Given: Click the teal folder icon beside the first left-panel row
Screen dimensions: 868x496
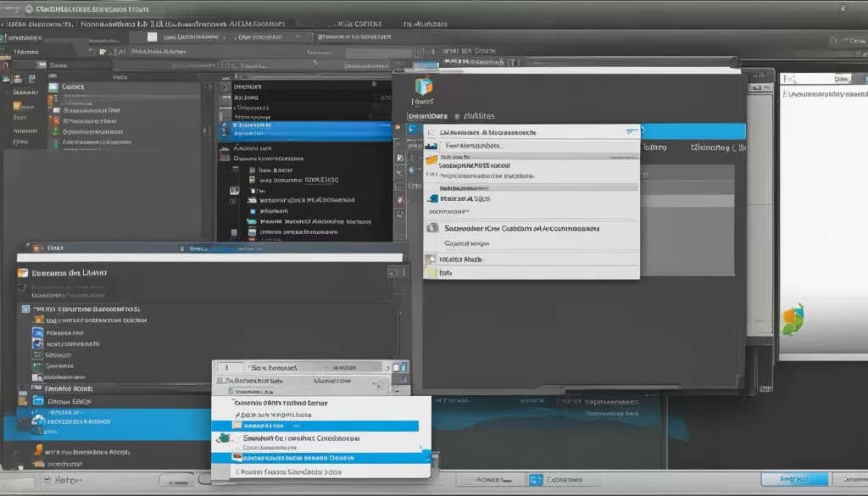Looking at the screenshot, I should pos(53,87).
